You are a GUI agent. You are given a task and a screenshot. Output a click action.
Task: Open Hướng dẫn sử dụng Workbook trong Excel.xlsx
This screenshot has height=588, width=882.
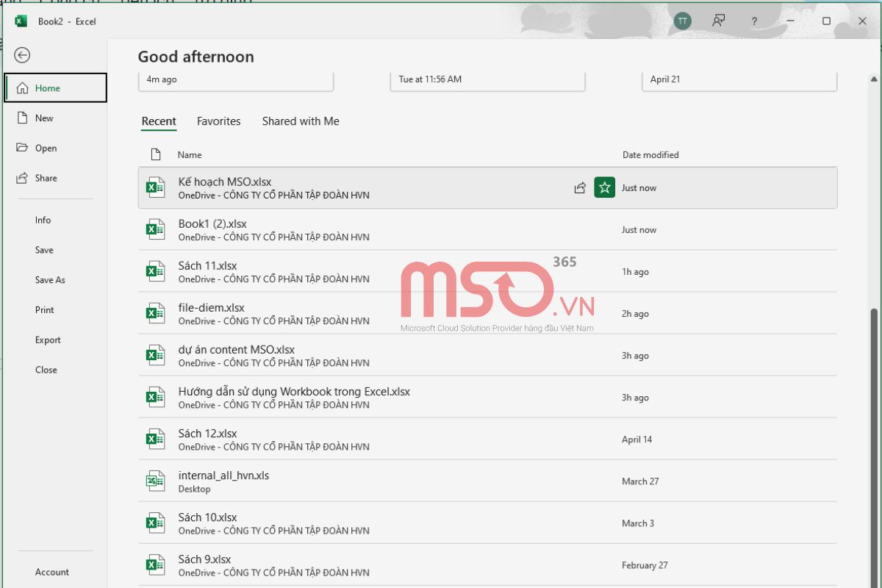tap(487, 398)
